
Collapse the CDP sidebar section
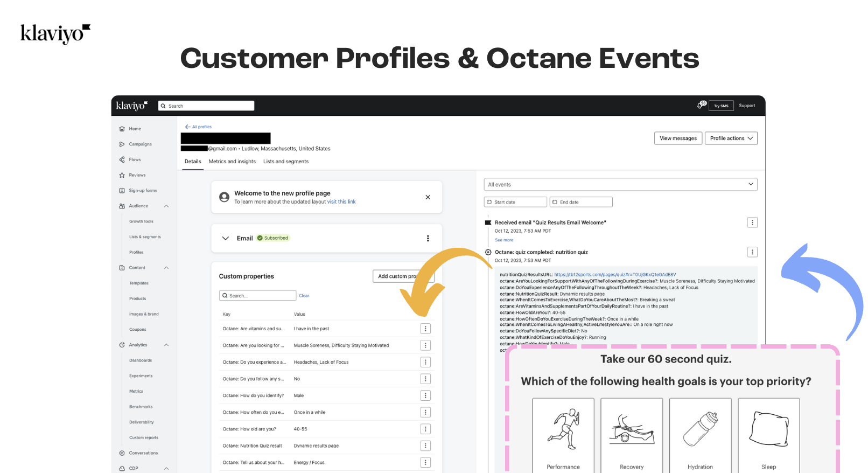point(166,469)
